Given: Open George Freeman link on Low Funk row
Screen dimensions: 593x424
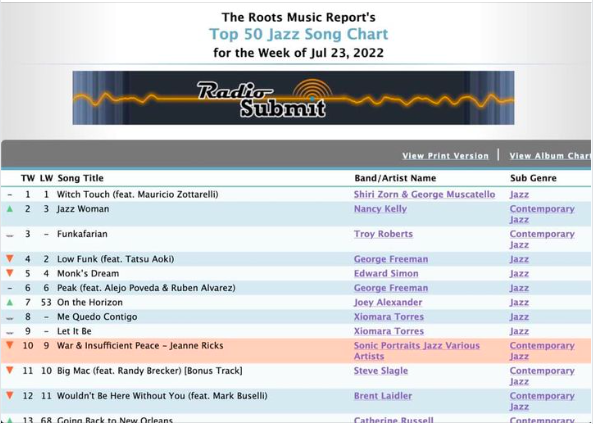Looking at the screenshot, I should tap(391, 259).
